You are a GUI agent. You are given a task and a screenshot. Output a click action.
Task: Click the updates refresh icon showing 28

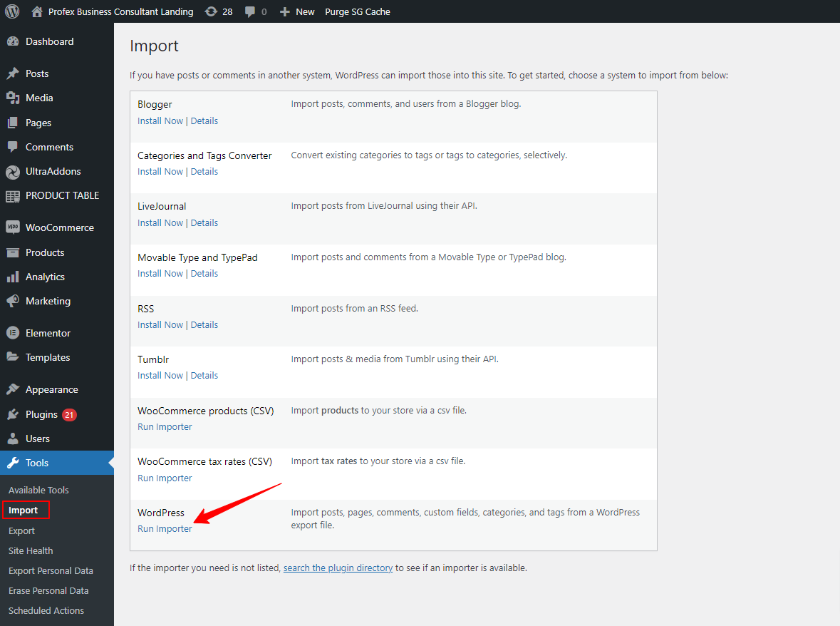tap(211, 11)
